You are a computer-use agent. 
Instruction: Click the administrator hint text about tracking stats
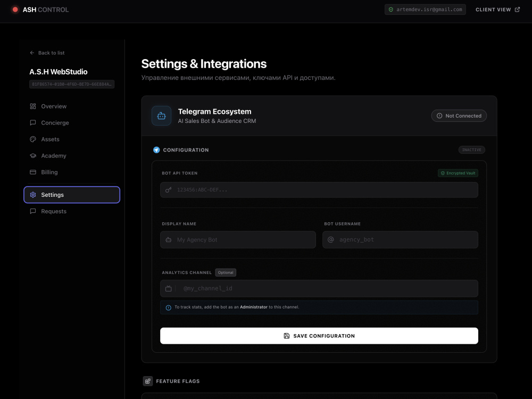pyautogui.click(x=237, y=307)
